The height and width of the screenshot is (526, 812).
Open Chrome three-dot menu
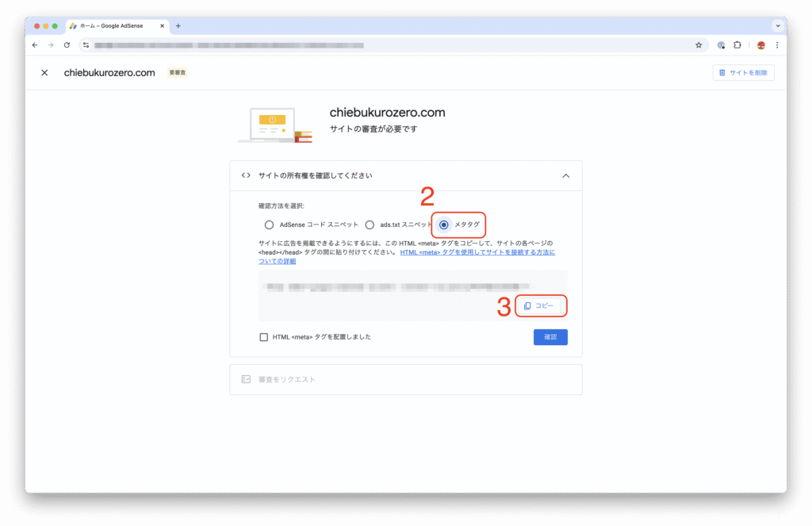(x=777, y=45)
